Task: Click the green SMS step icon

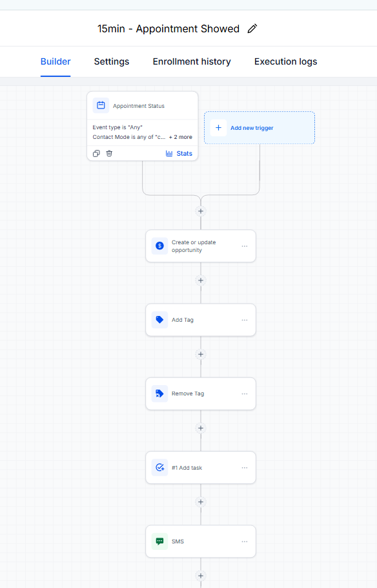Action: (x=159, y=541)
